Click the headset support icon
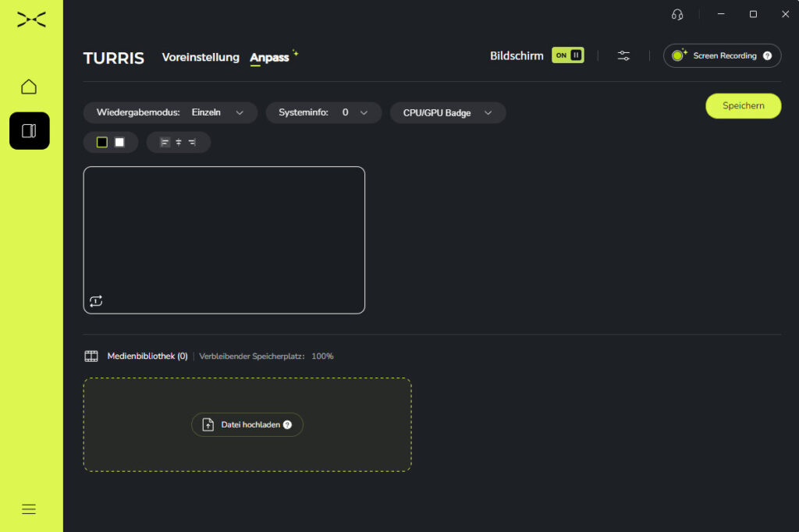The image size is (799, 532). [x=676, y=14]
